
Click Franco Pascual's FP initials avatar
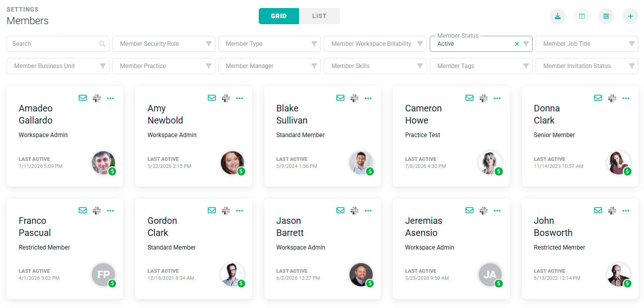pyautogui.click(x=103, y=275)
